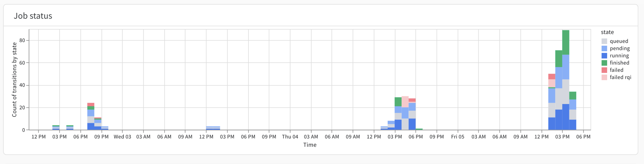Click the legend title "state"

[x=607, y=32]
